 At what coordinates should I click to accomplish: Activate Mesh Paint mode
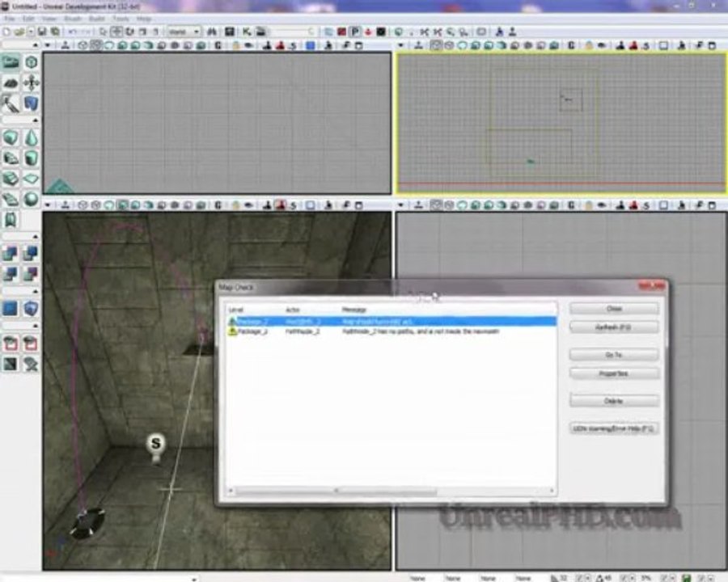11,104
